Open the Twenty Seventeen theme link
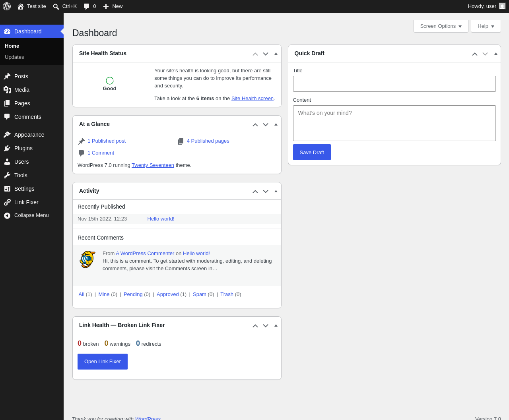Image resolution: width=509 pixels, height=420 pixels. [153, 165]
